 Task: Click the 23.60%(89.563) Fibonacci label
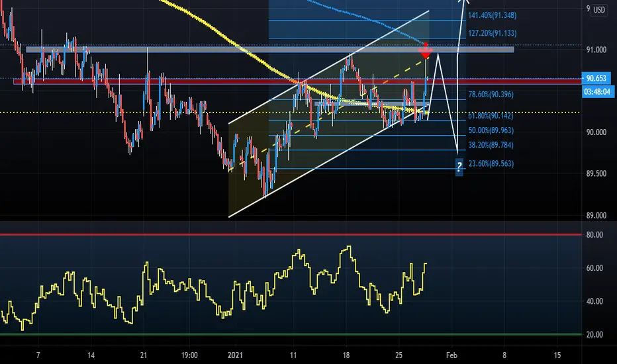click(x=491, y=163)
